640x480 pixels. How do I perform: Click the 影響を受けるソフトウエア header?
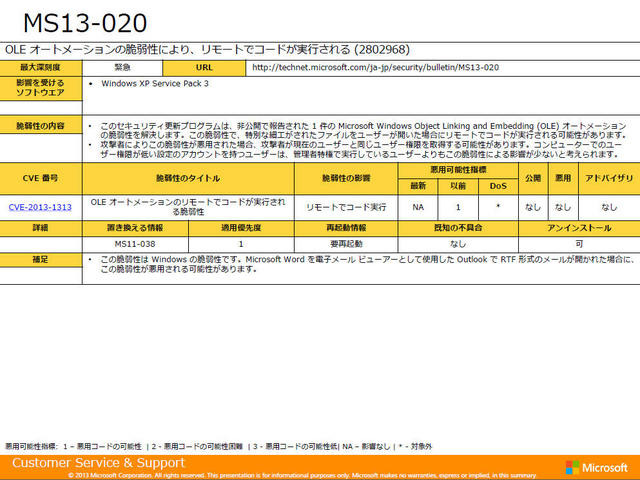click(40, 88)
